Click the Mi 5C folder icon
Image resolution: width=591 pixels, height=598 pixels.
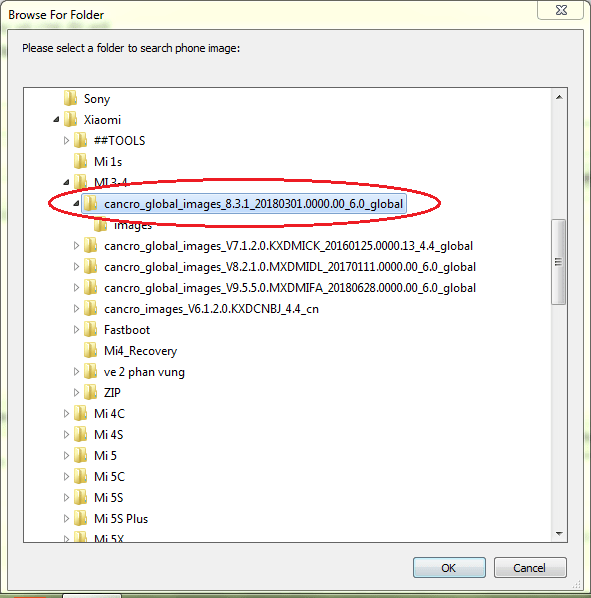80,476
